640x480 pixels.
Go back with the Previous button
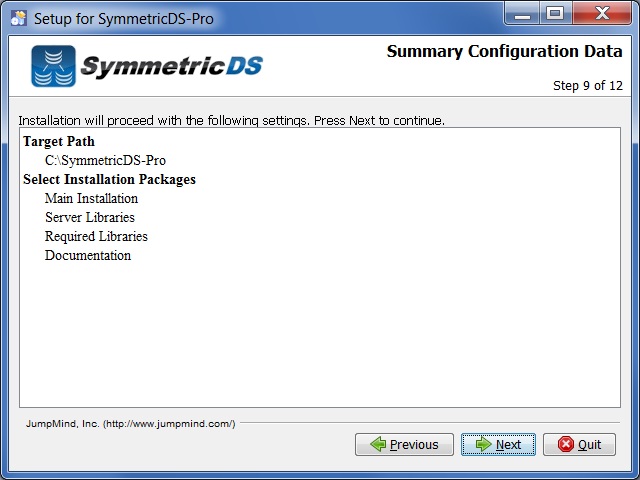pyautogui.click(x=404, y=444)
